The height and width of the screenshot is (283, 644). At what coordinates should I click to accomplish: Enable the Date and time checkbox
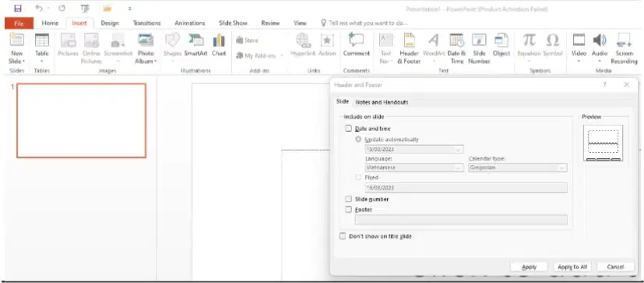349,129
